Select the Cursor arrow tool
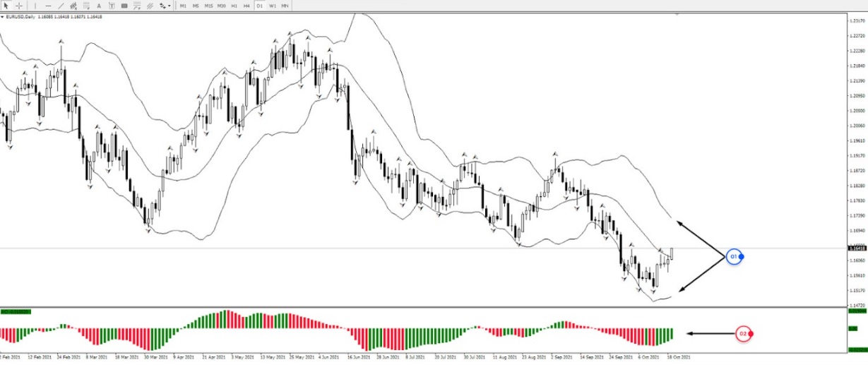This screenshot has width=868, height=384. point(6,6)
